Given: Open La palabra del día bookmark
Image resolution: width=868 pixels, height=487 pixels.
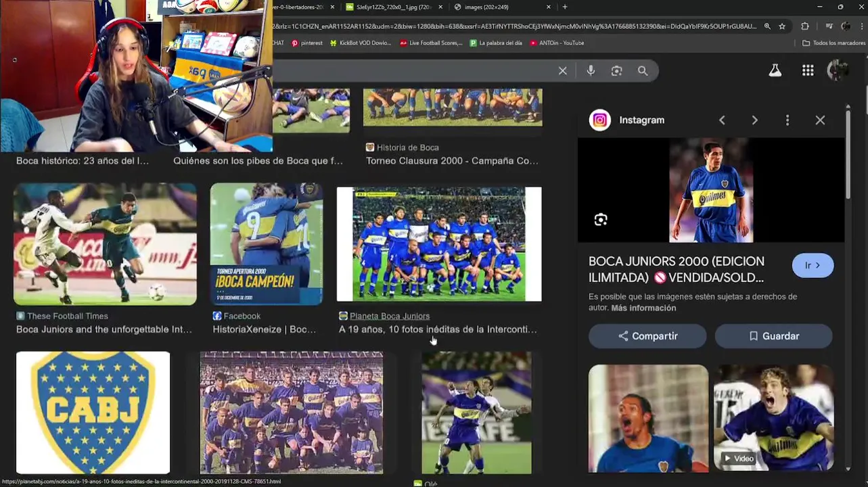Looking at the screenshot, I should pos(496,43).
